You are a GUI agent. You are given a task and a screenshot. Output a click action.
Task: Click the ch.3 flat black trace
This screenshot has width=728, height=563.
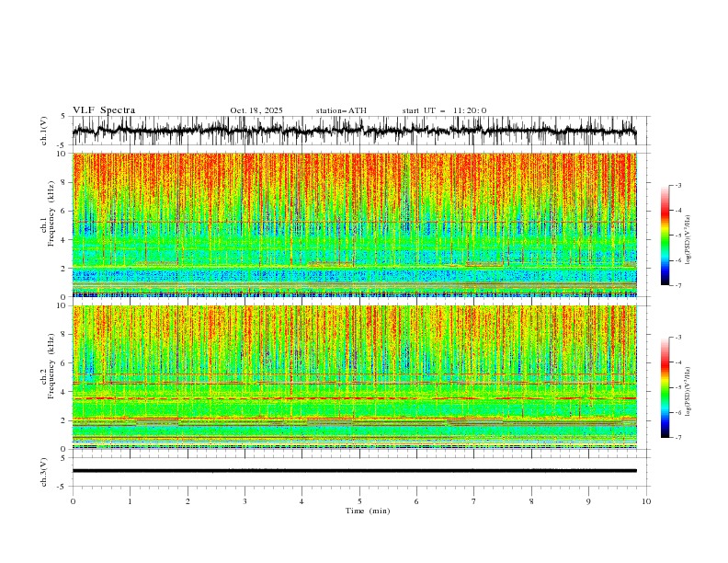(354, 471)
